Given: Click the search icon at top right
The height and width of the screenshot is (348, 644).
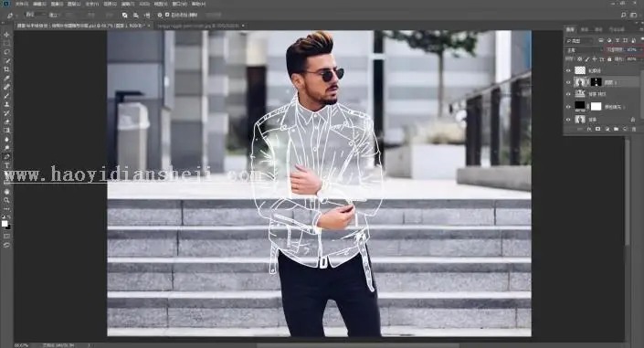Looking at the screenshot, I should [623, 15].
